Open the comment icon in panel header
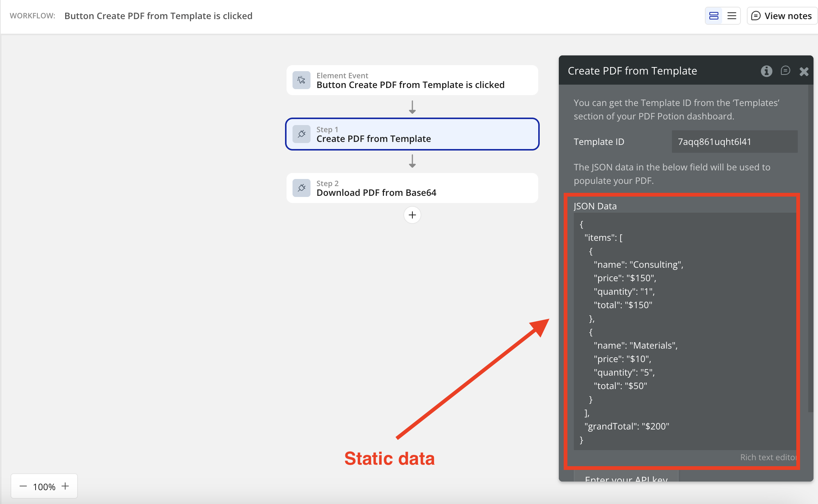This screenshot has width=818, height=504. click(x=785, y=71)
